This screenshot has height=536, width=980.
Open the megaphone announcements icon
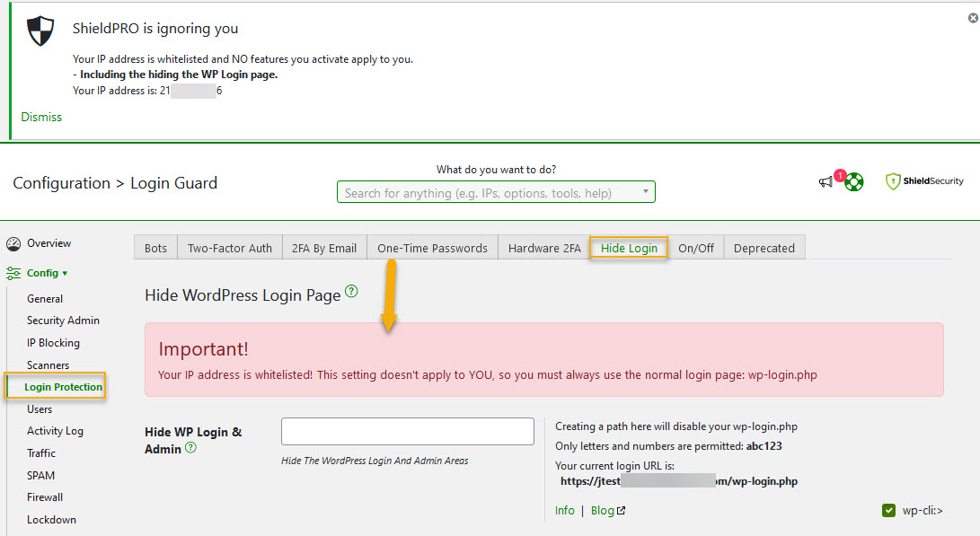point(825,181)
